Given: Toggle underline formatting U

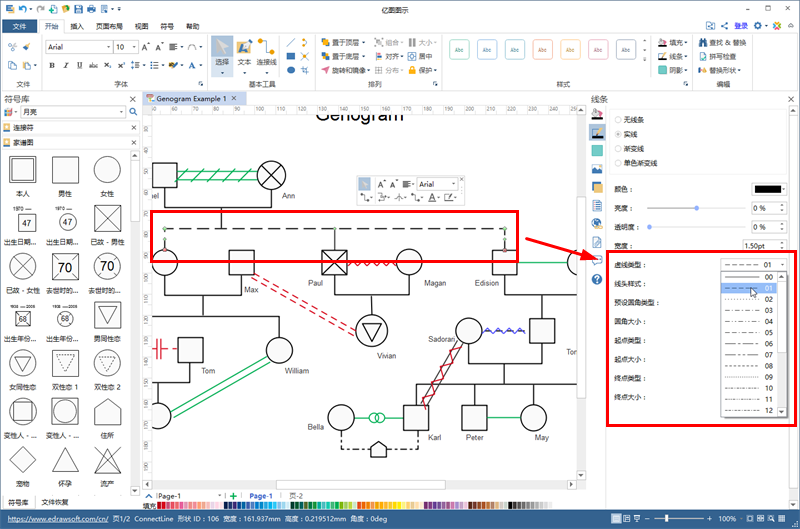Looking at the screenshot, I should pos(79,65).
